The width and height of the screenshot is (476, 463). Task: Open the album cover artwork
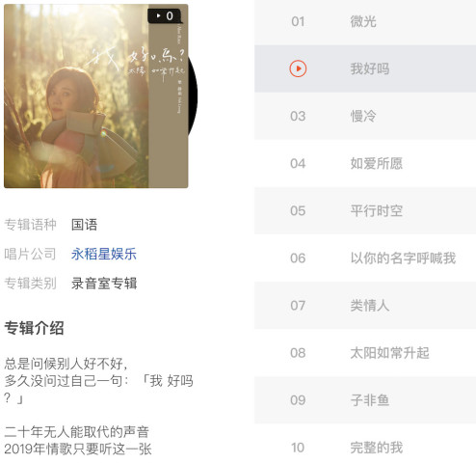click(x=95, y=95)
